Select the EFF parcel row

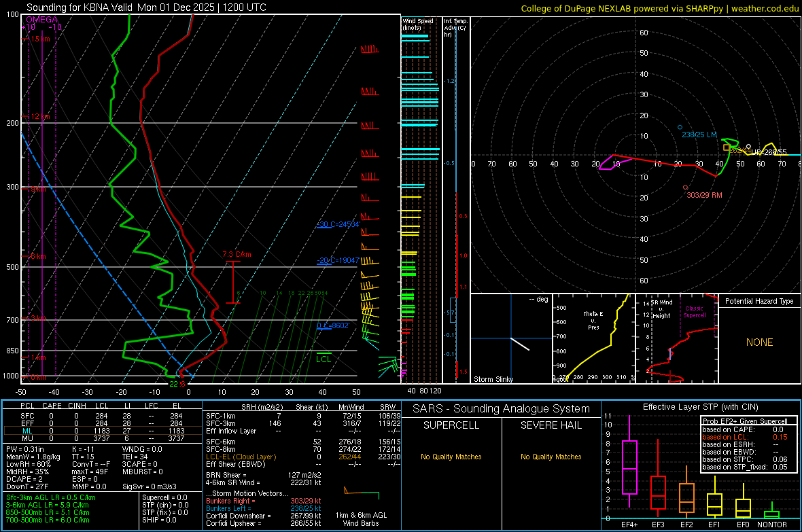pos(103,423)
